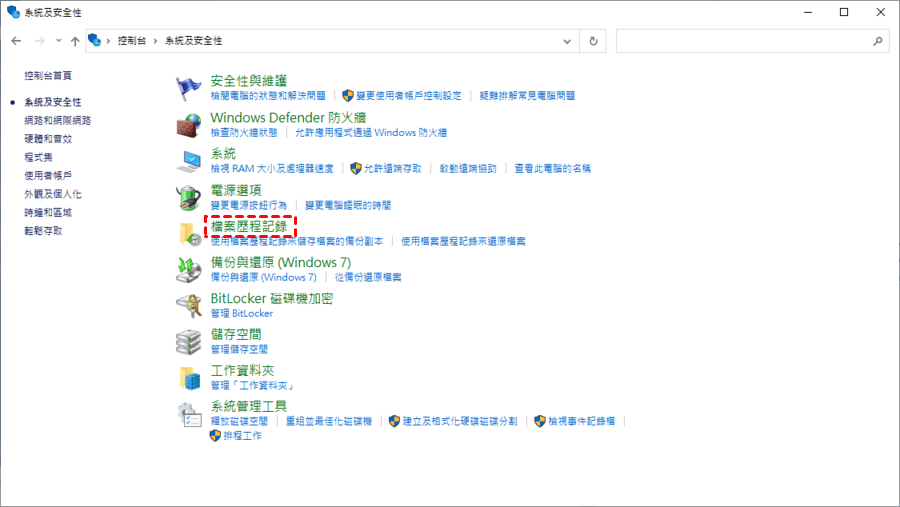
Task: Open the 檔案歷程記錄 heading link
Action: pyautogui.click(x=251, y=227)
